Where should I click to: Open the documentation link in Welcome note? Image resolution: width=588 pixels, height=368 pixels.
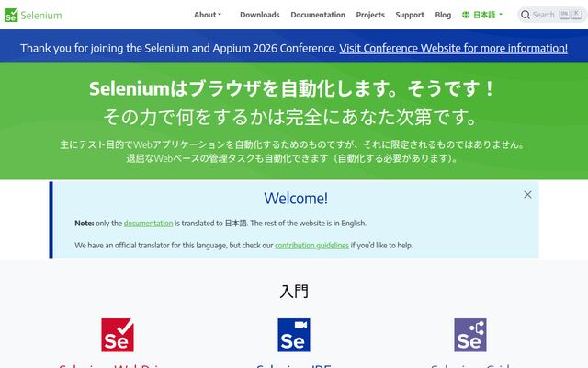(148, 223)
